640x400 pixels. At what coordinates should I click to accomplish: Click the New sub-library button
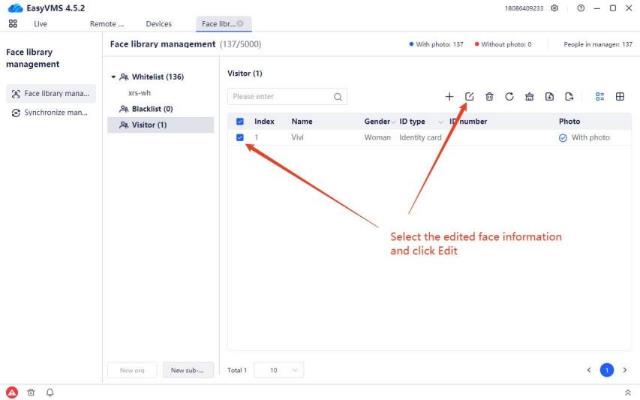click(188, 370)
